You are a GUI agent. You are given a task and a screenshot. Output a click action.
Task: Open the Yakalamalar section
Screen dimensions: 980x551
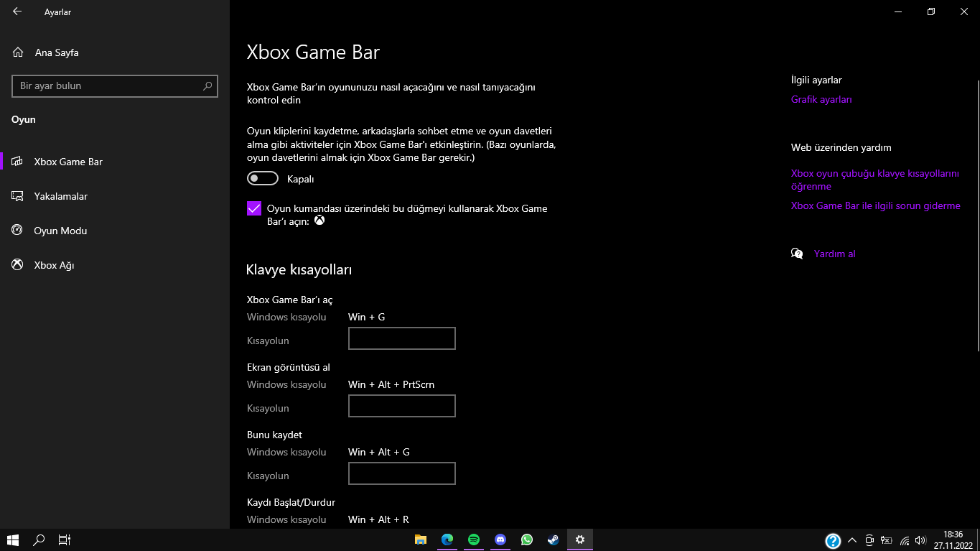[x=115, y=196]
